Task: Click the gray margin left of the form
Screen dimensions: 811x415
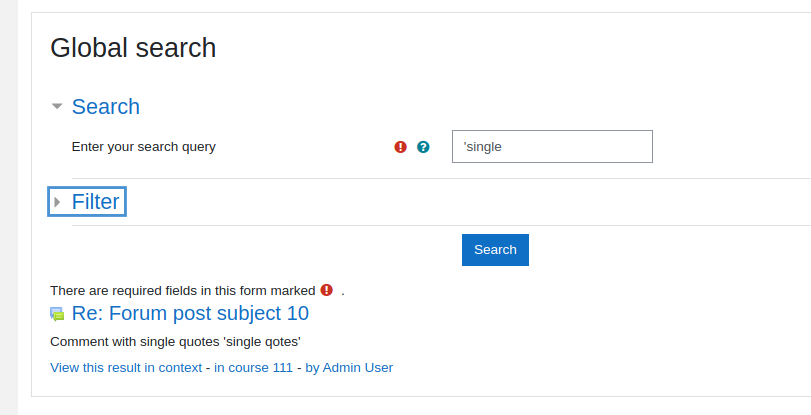Action: (x=9, y=207)
